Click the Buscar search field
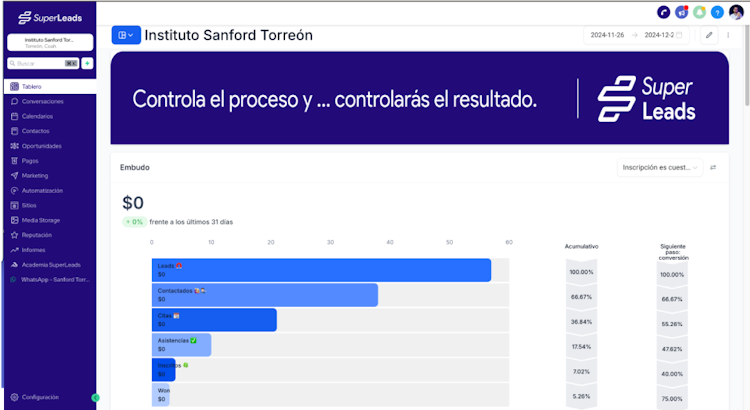The image size is (750, 410). click(40, 63)
